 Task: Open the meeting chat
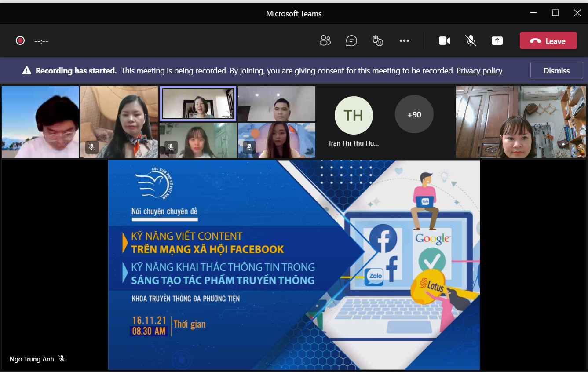coord(351,41)
